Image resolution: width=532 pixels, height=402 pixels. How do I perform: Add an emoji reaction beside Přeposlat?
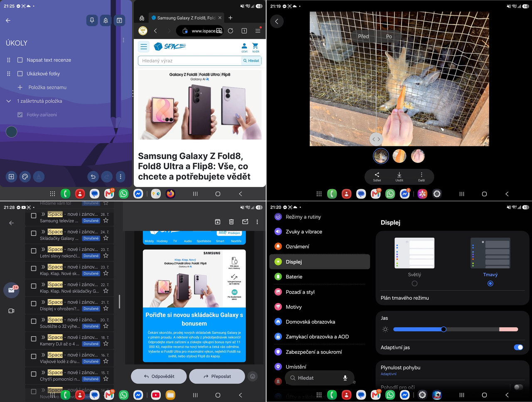pyautogui.click(x=252, y=376)
